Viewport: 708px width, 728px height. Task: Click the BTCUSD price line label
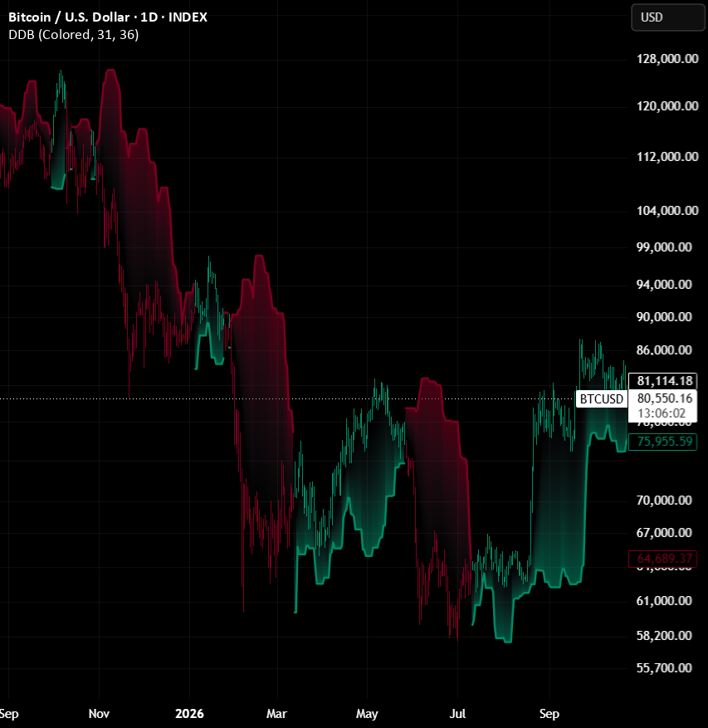[x=601, y=398]
